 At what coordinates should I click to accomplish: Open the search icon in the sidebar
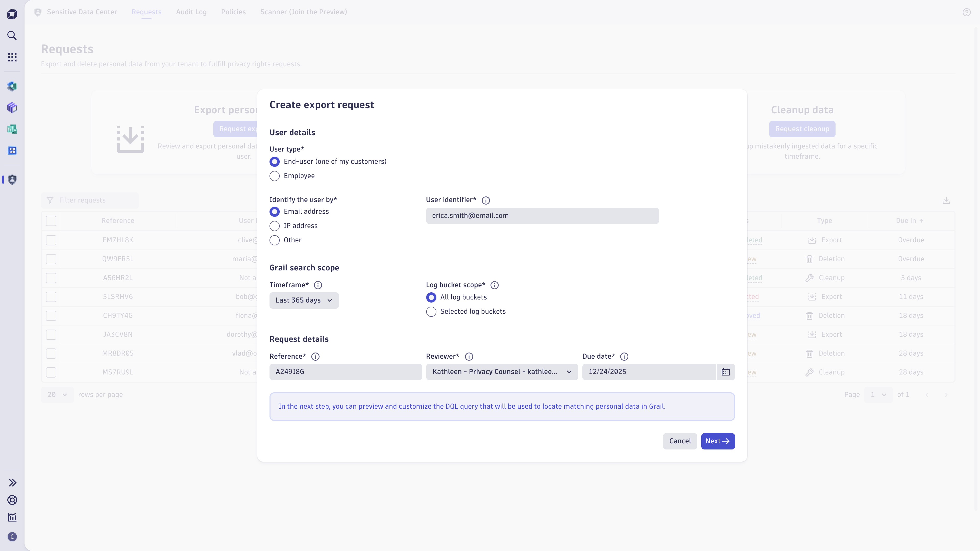pos(12,35)
